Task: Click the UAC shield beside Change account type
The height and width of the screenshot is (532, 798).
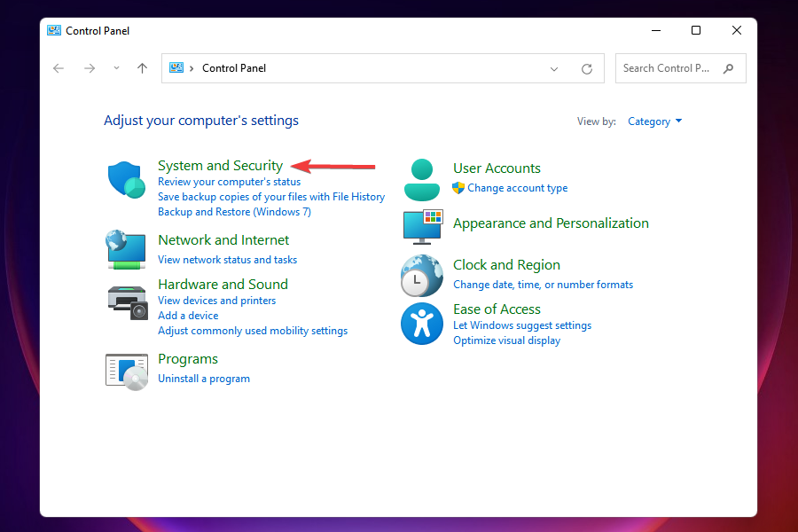Action: tap(458, 188)
